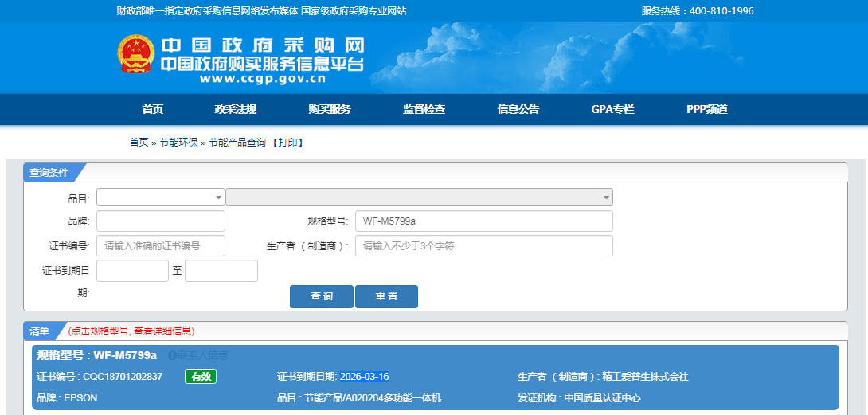
Task: Click the 中国政府采购网 site title
Action: coord(263,45)
